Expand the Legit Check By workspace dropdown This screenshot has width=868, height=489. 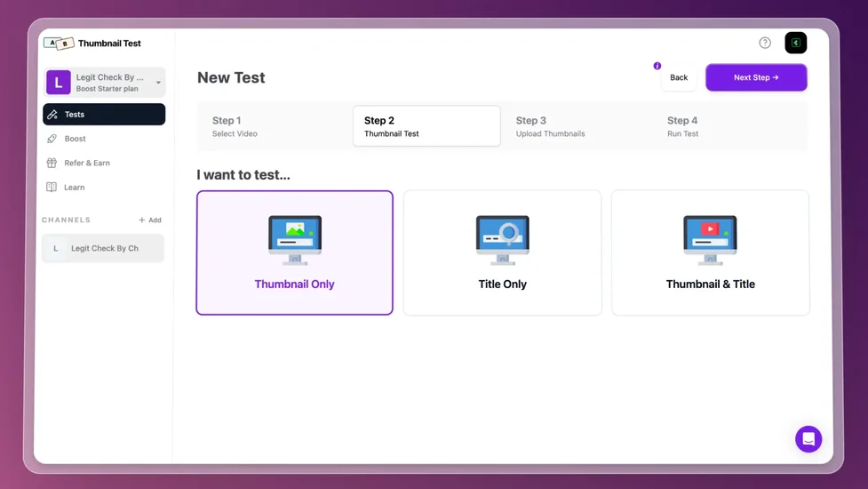click(158, 83)
